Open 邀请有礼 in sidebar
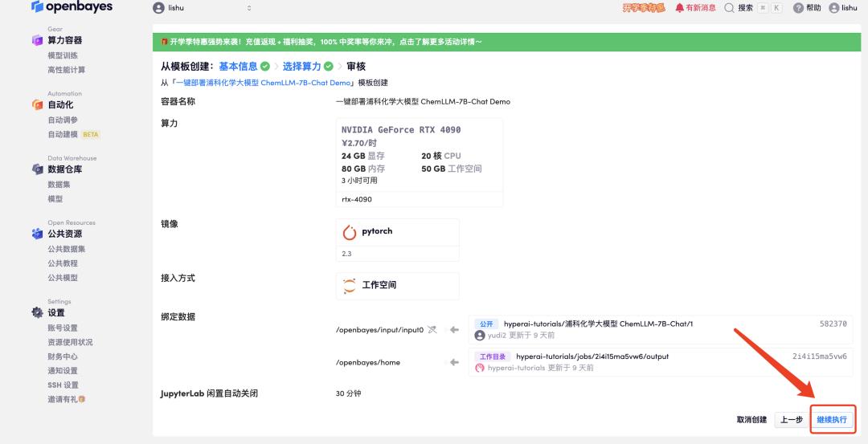Viewport: 868px width, 444px height. pyautogui.click(x=66, y=399)
